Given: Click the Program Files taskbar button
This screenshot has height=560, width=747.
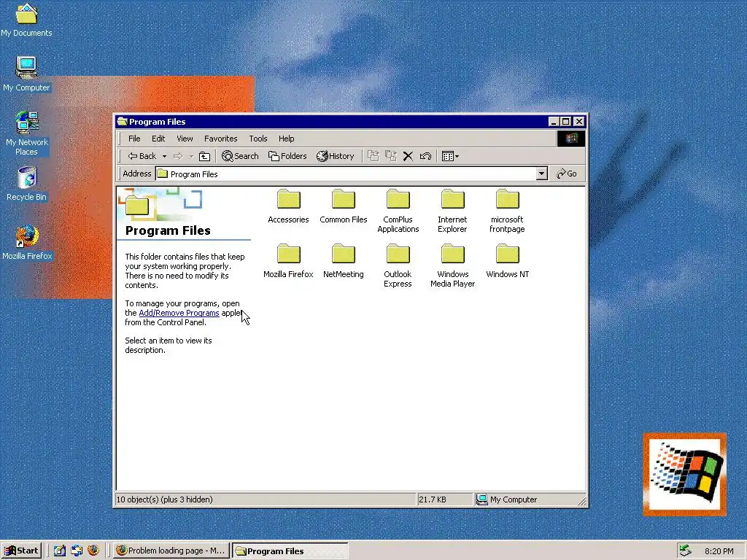Looking at the screenshot, I should tap(290, 551).
